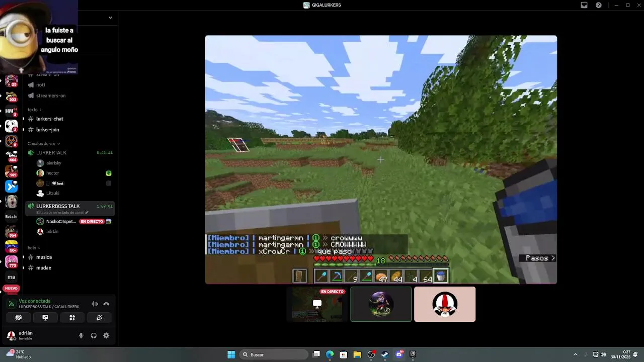Click the adrián user profile avatar
644x362 pixels.
click(x=11, y=335)
